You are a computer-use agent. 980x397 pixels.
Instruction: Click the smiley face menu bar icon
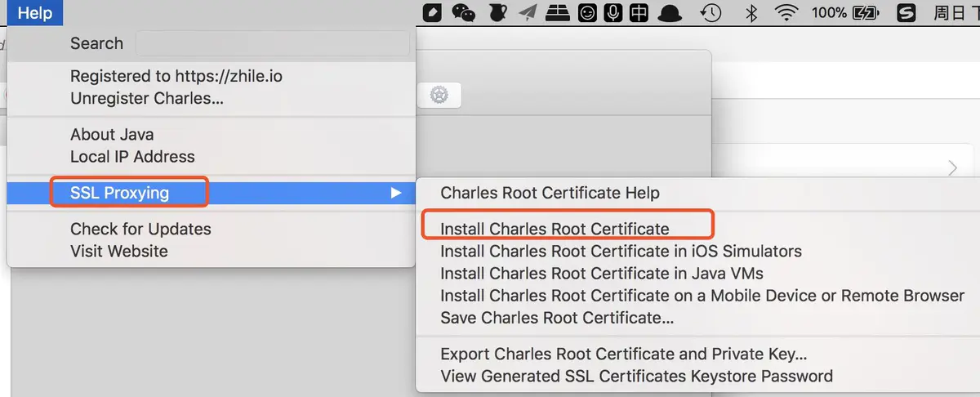click(x=586, y=12)
